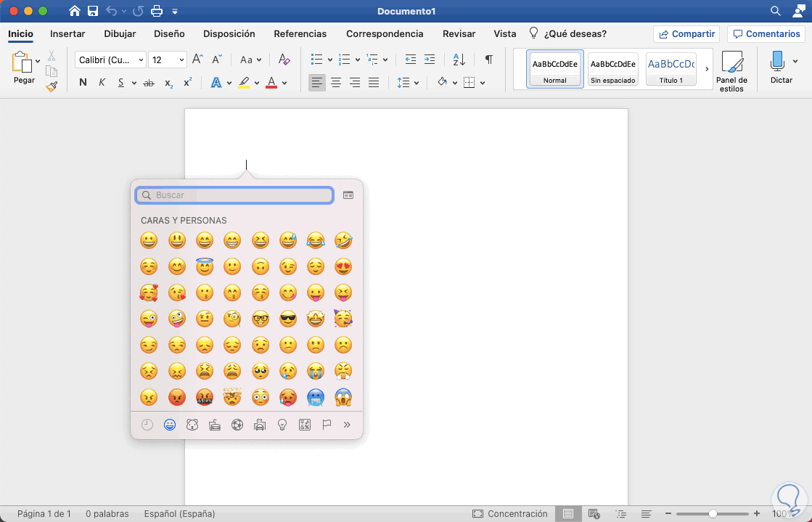
Task: Switch to the Insertar tab
Action: (x=67, y=33)
